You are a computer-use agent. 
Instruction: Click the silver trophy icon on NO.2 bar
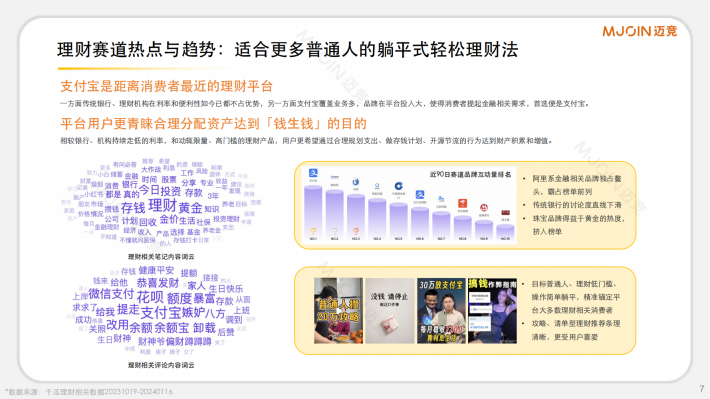334,231
